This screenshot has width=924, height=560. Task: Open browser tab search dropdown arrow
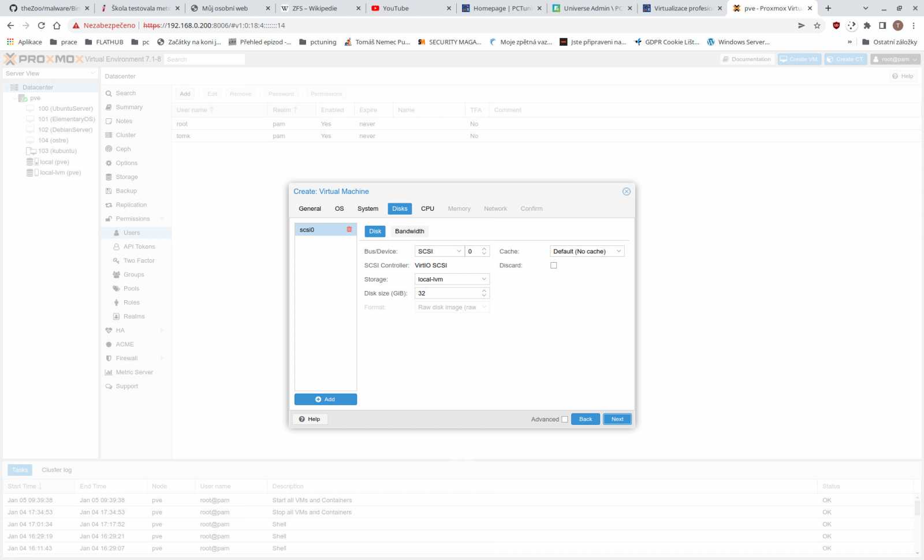tap(865, 8)
